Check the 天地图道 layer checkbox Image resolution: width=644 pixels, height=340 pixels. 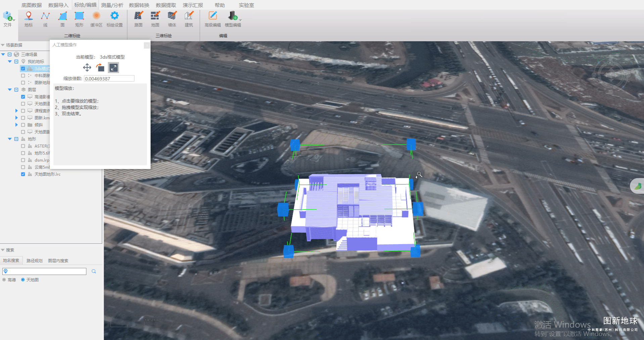[x=23, y=104]
